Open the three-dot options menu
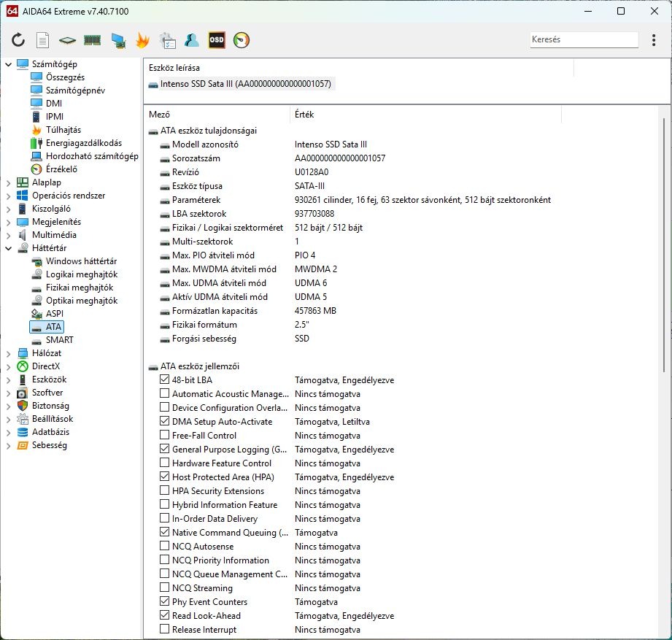 654,40
